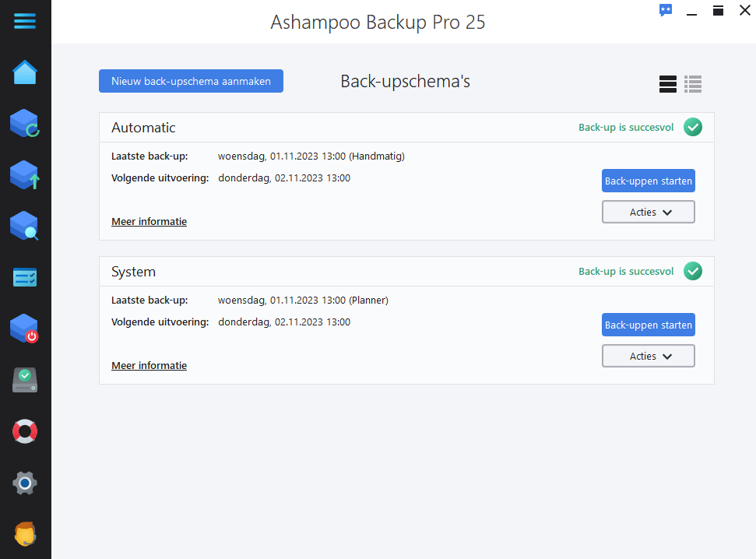Start backup for the Automatic plan
The image size is (756, 559).
tap(649, 181)
